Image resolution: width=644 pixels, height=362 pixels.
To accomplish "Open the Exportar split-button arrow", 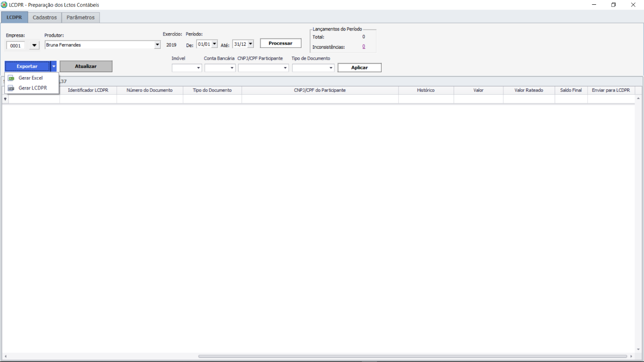I will tap(53, 66).
